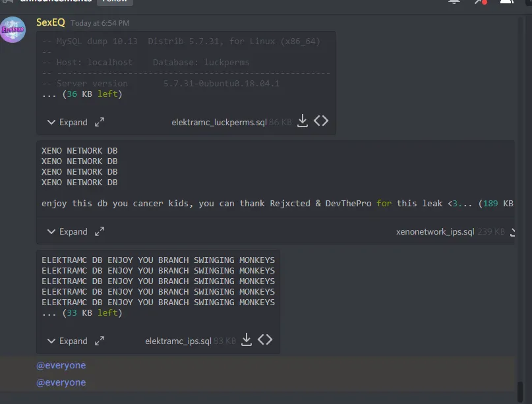Click the second @everyone mention

61,383
